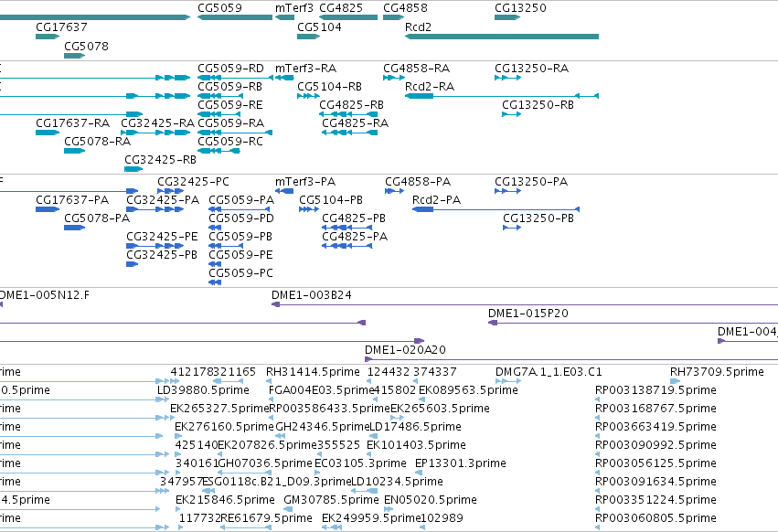The image size is (778, 532).
Task: Select EST EK089563.5prime
Action: click(x=421, y=400)
